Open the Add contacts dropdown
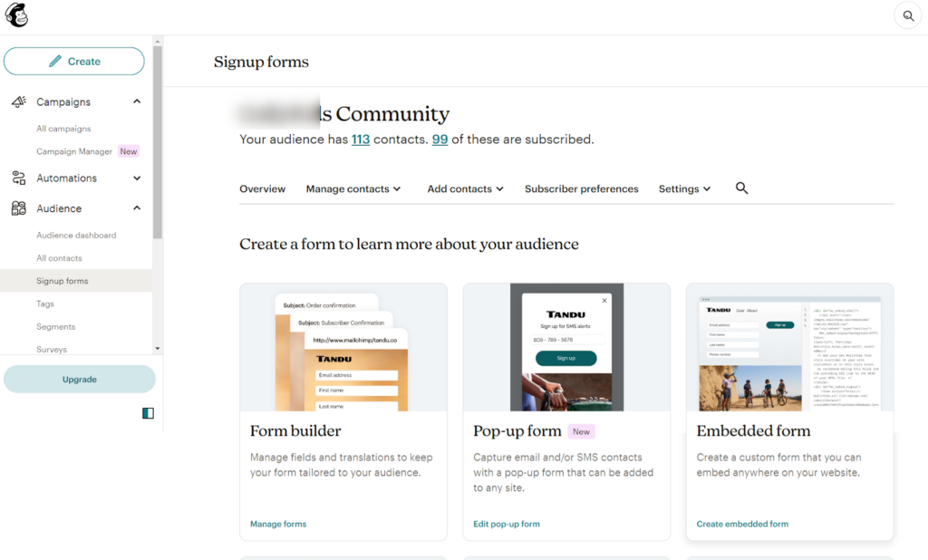Screen dimensions: 928x560 pyautogui.click(x=466, y=189)
